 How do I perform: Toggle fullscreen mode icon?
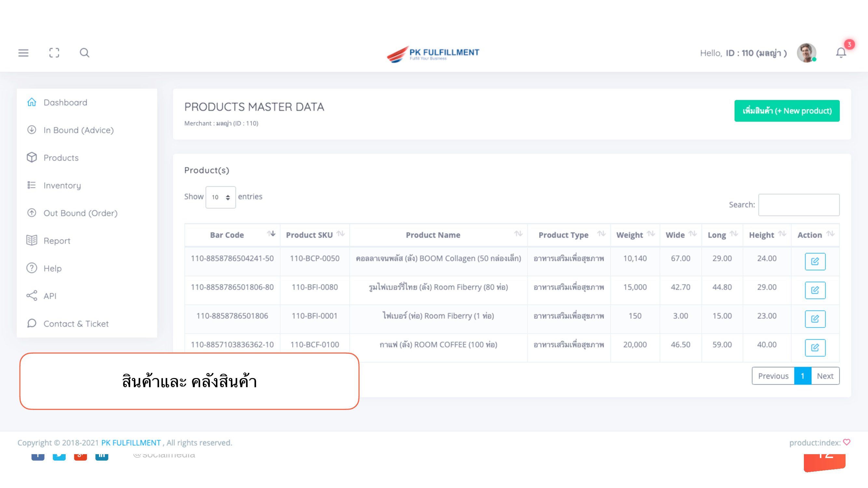tap(54, 53)
